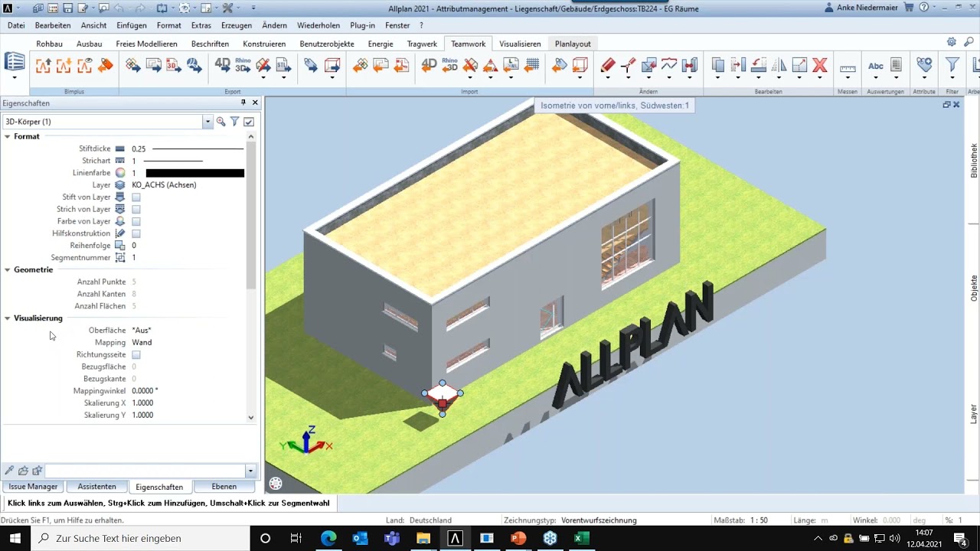Toggle the Hilfskonstruktion checkbox

tap(136, 233)
